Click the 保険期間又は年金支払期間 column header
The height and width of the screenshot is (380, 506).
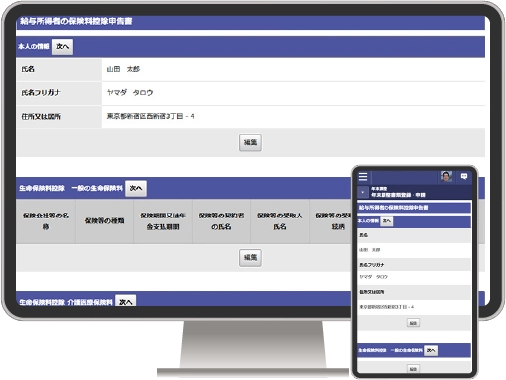(163, 221)
